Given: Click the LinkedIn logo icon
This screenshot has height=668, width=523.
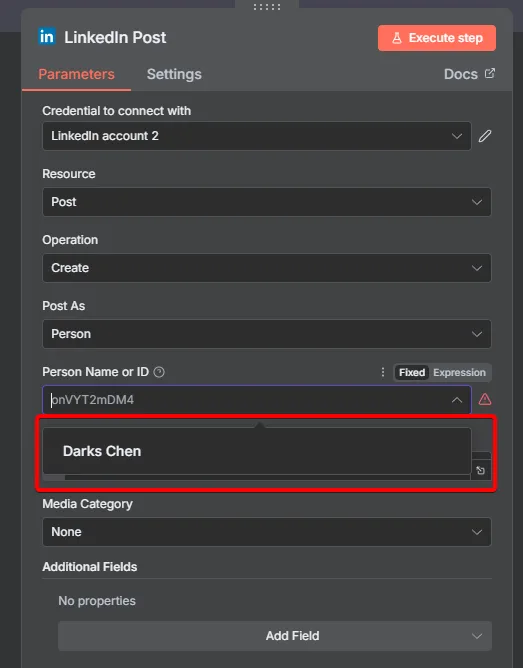Looking at the screenshot, I should tap(46, 37).
